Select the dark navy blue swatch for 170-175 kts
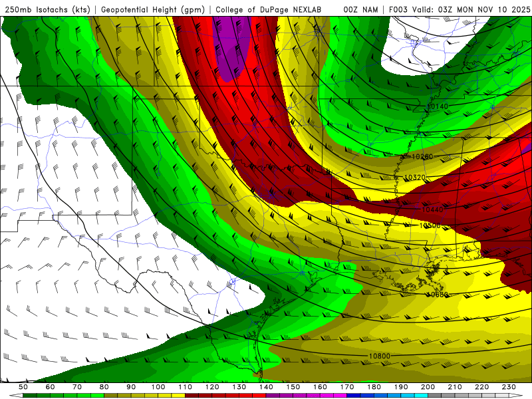Viewport: 532px width, 399px height. pyautogui.click(x=353, y=396)
